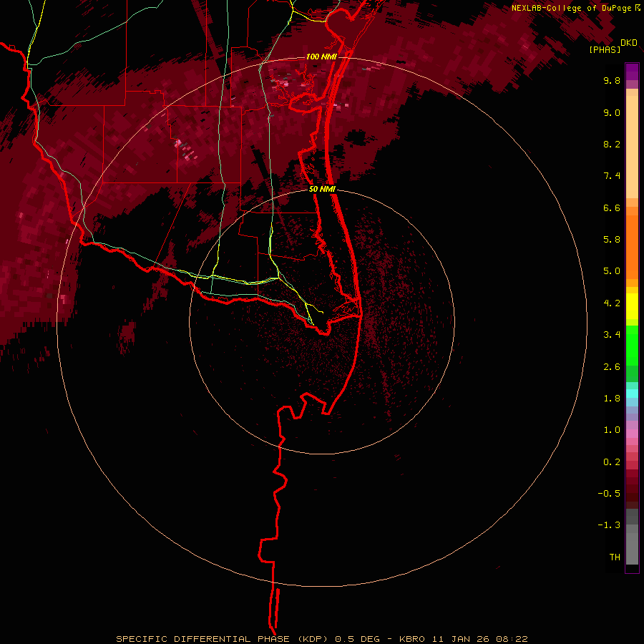Click the 08:22 timestamp

coord(512,639)
